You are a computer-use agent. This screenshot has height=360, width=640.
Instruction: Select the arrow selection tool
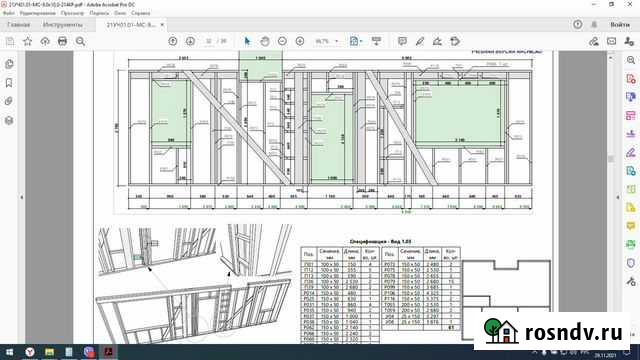247,41
